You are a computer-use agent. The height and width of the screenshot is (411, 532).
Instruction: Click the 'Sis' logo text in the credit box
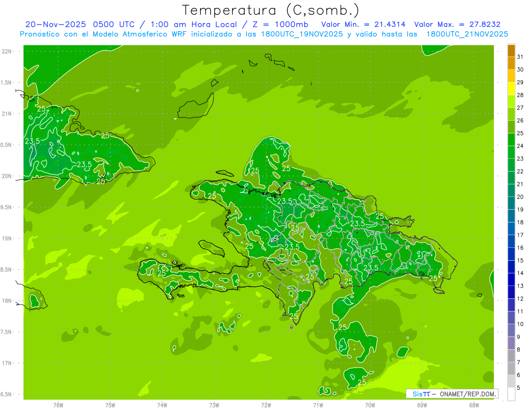tap(417, 394)
